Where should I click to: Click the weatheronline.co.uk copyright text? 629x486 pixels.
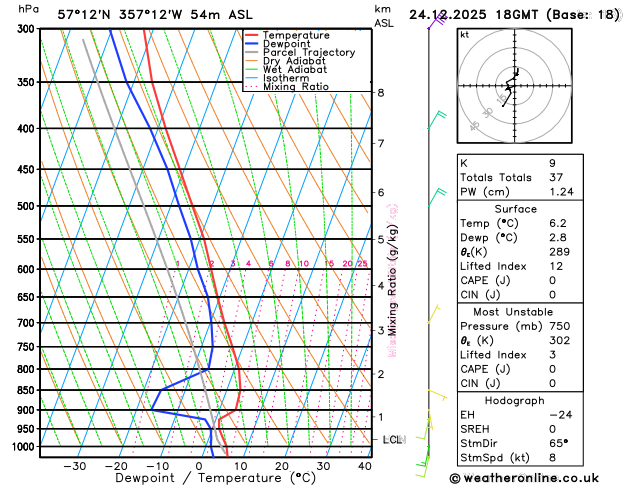(524, 478)
